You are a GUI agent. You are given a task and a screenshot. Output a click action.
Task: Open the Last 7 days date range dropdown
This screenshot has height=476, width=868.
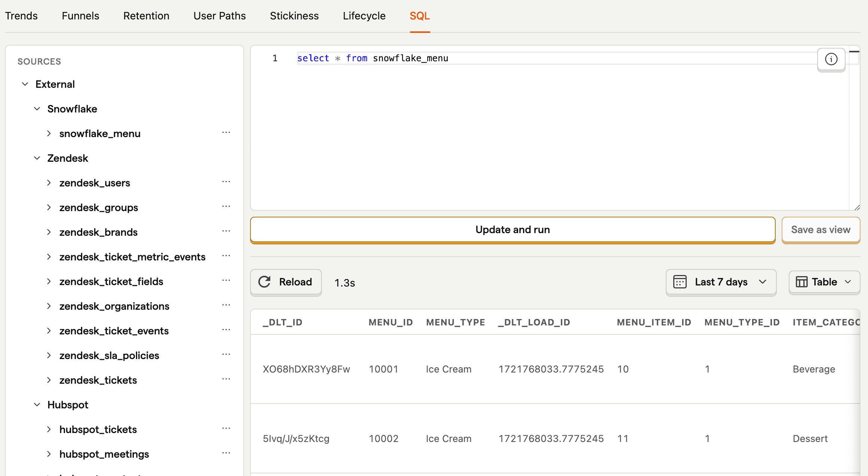(x=721, y=282)
